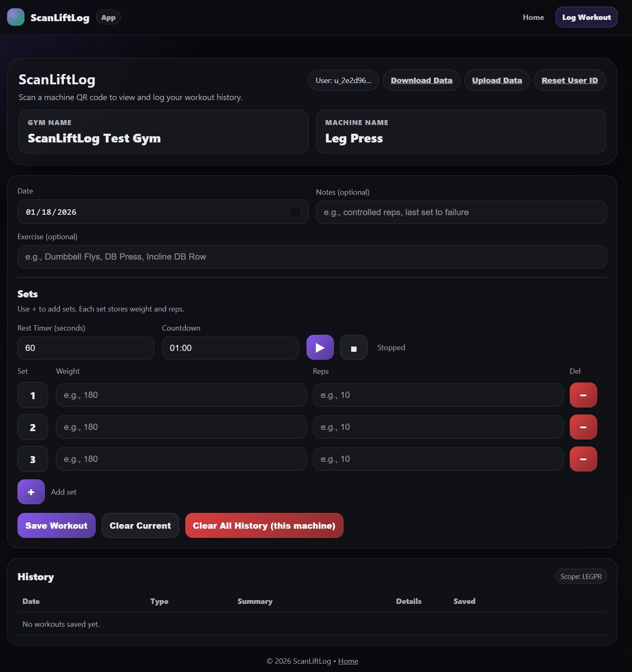Download Data backup
Viewport: 632px width, 672px height.
click(x=421, y=80)
